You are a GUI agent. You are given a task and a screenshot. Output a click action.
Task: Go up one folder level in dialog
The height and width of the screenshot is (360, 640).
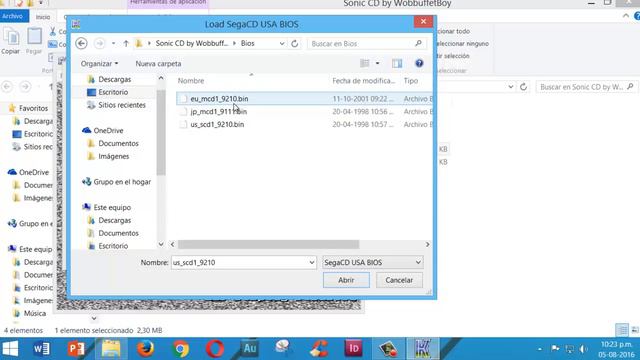pos(126,43)
